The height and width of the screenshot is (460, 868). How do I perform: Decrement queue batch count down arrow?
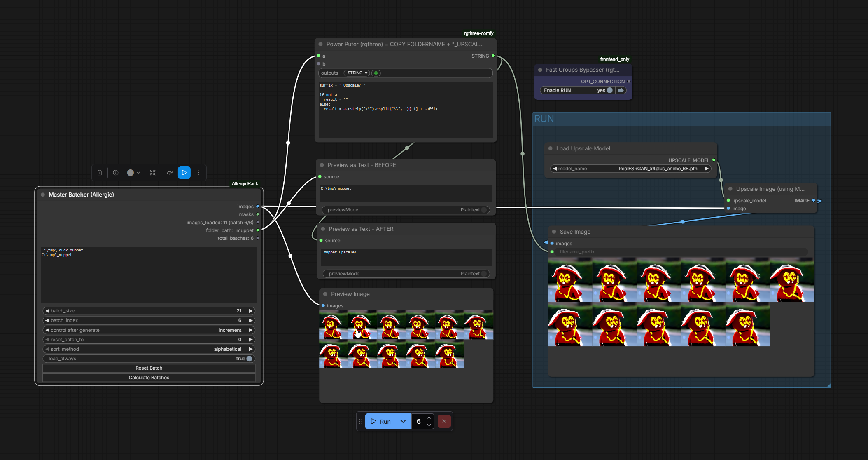coord(429,425)
